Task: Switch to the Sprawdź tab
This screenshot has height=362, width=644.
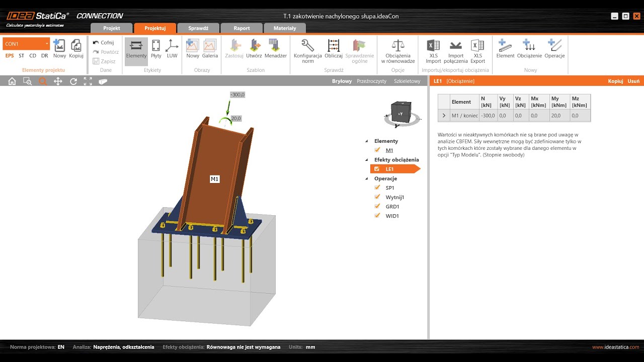Action: click(198, 28)
